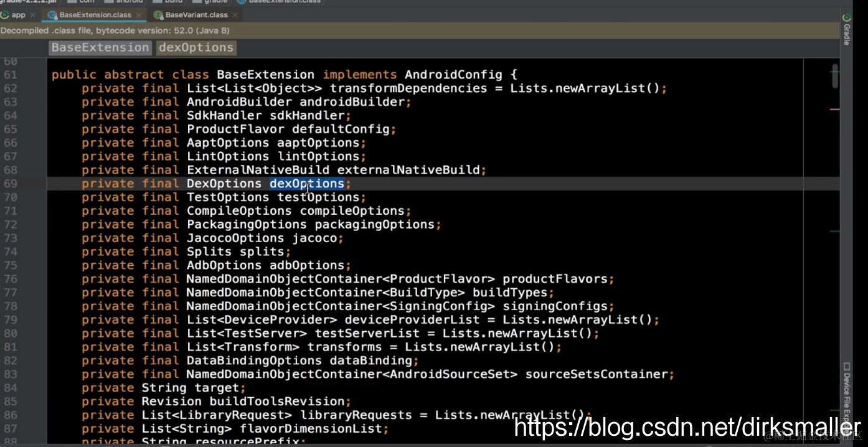This screenshot has height=447, width=868.
Task: Click the editor vertical scrollbar thumb
Action: click(835, 76)
